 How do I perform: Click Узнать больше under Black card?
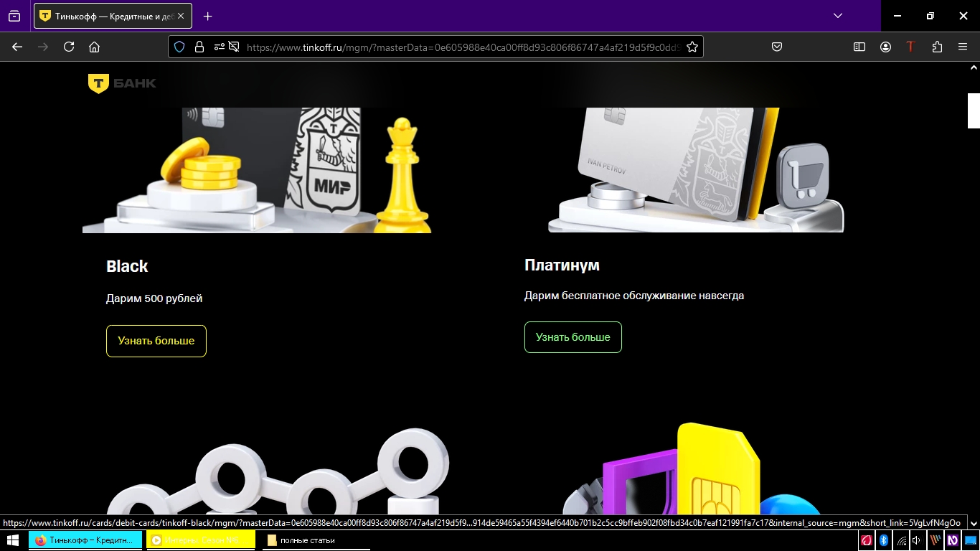(x=156, y=341)
